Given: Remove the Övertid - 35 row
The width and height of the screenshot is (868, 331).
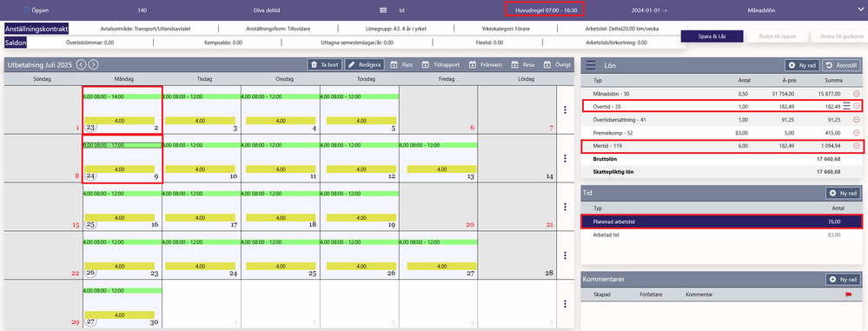Looking at the screenshot, I should point(857,106).
